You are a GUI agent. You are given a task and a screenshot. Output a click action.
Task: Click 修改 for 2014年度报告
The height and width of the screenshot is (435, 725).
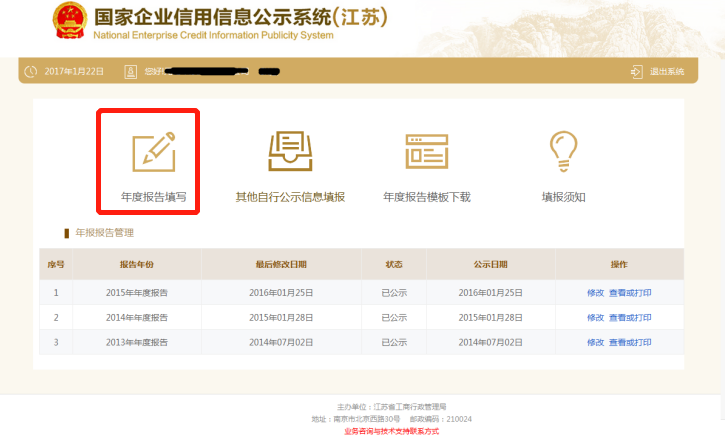(595, 317)
